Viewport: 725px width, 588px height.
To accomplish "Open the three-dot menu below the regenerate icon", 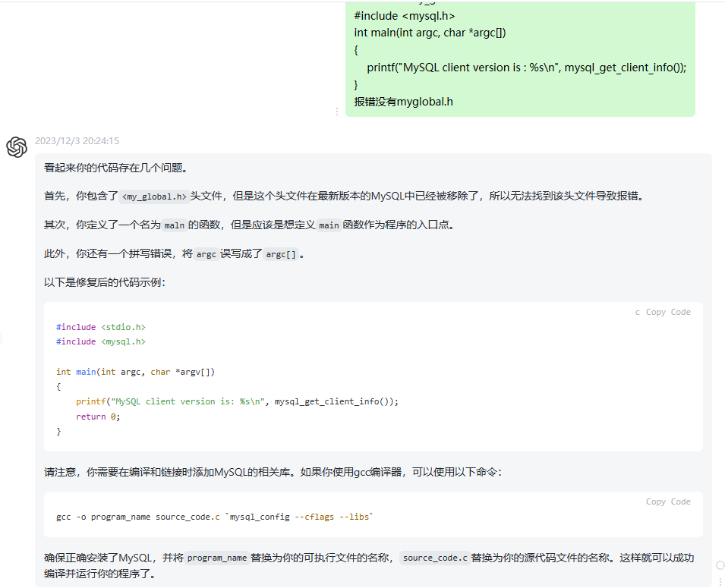I will [720, 580].
